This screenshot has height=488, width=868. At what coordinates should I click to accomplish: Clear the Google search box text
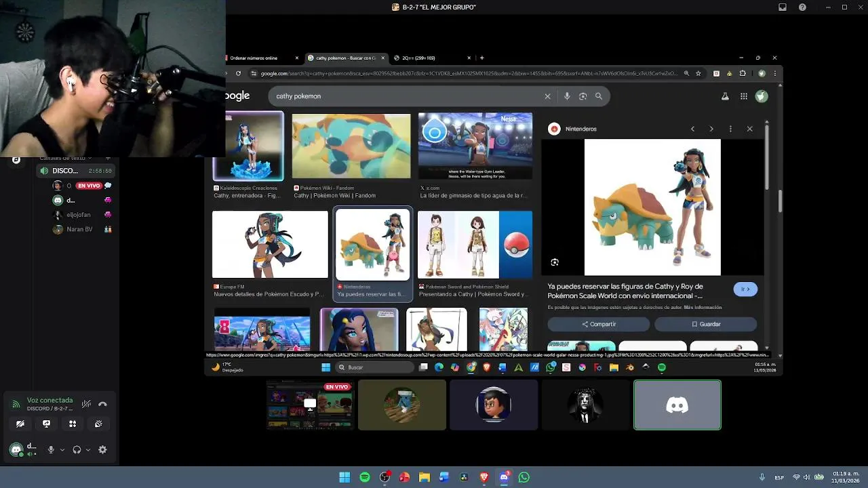pos(547,96)
